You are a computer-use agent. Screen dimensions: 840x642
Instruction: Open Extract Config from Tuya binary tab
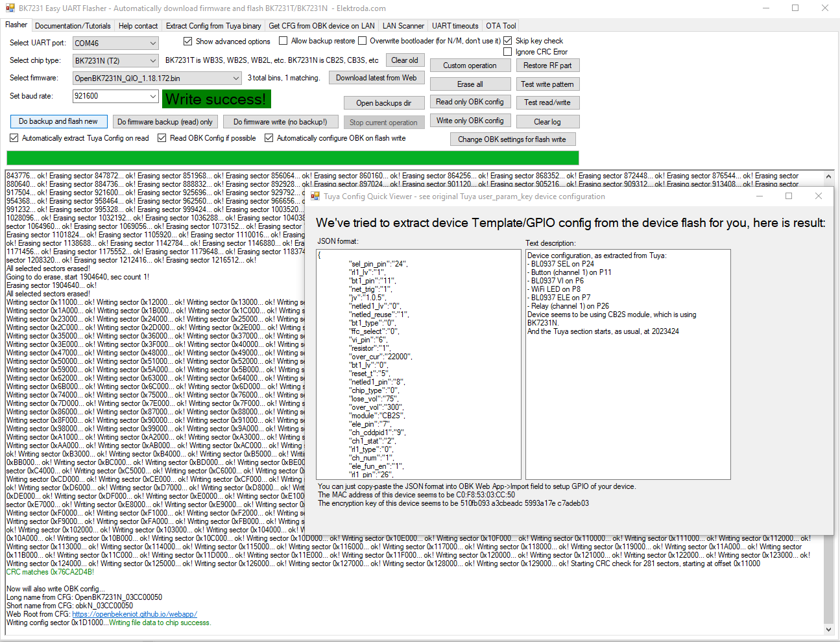coord(213,26)
